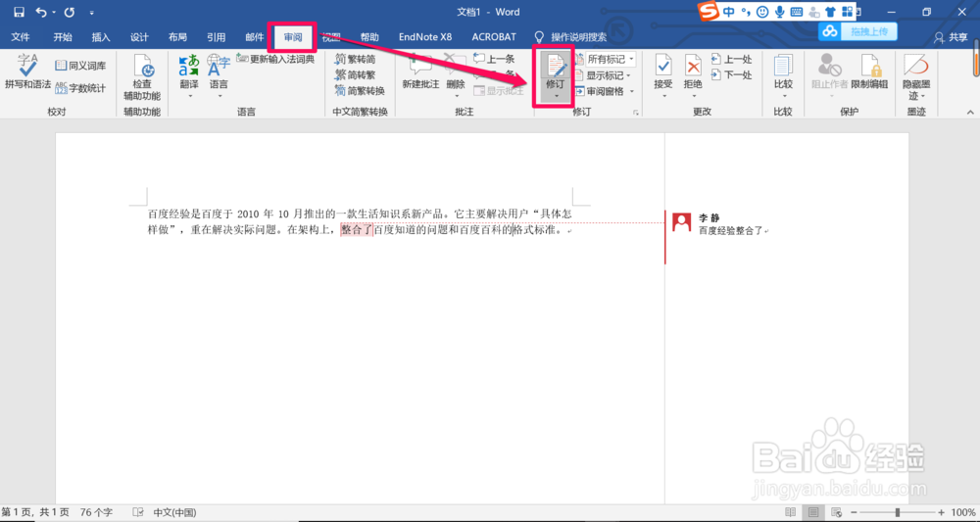Switch to read mode view icon
The image size is (980, 522).
click(x=791, y=512)
